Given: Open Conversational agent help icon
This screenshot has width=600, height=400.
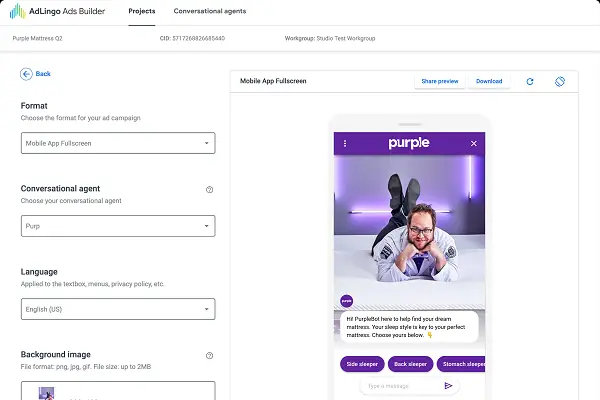Looking at the screenshot, I should point(209,189).
